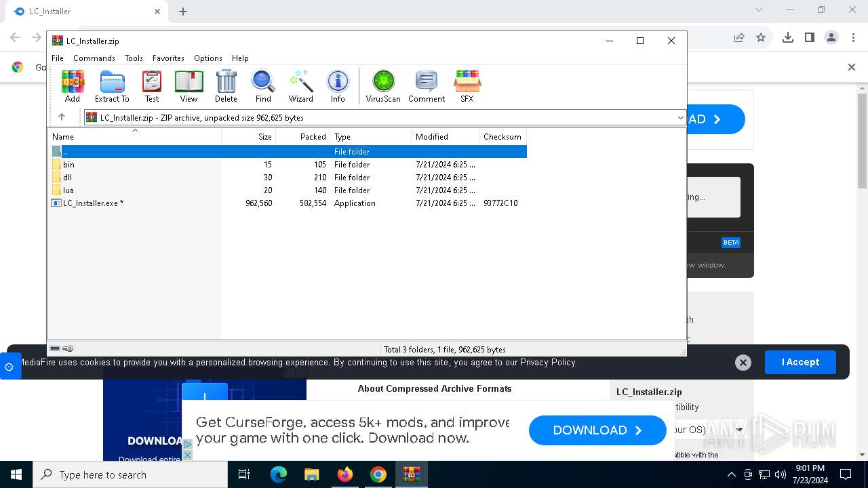
Task: Click the WinRAR title bar app icon
Action: [x=58, y=41]
